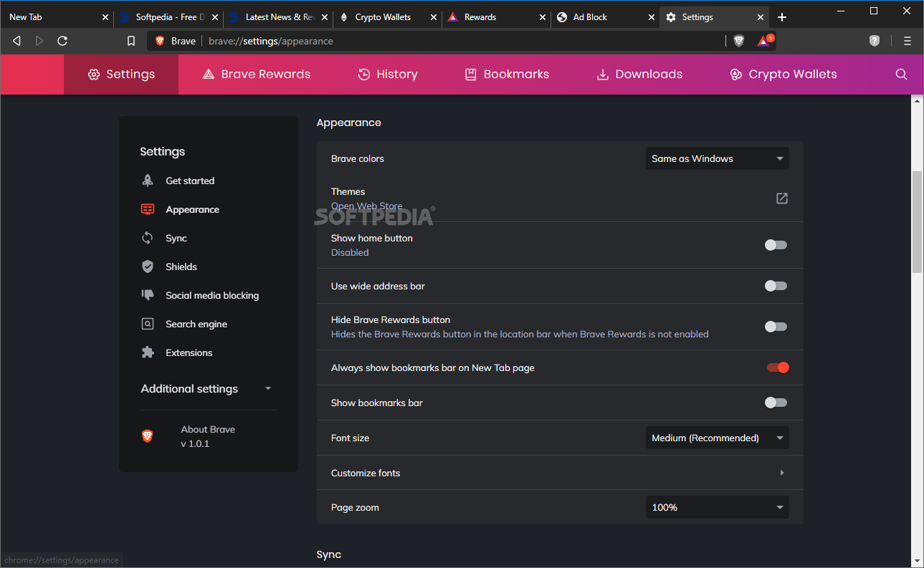Click the scrollbar up arrow
The image size is (924, 568).
(x=917, y=101)
